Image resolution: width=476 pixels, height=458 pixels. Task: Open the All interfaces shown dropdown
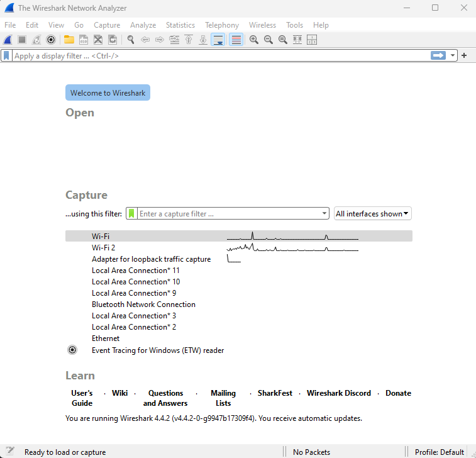click(x=372, y=213)
